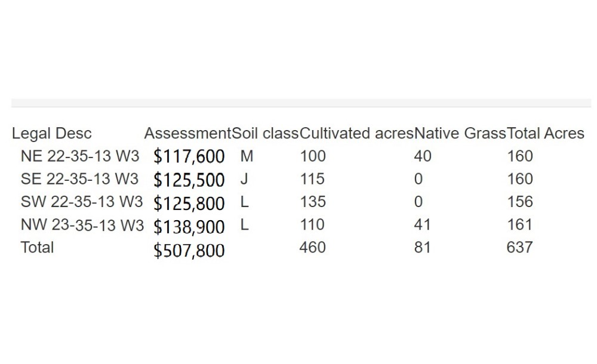Screen dimensions: 597x364
Task: Click the SW 22-35-13 W3 legal description
Action: (x=81, y=202)
